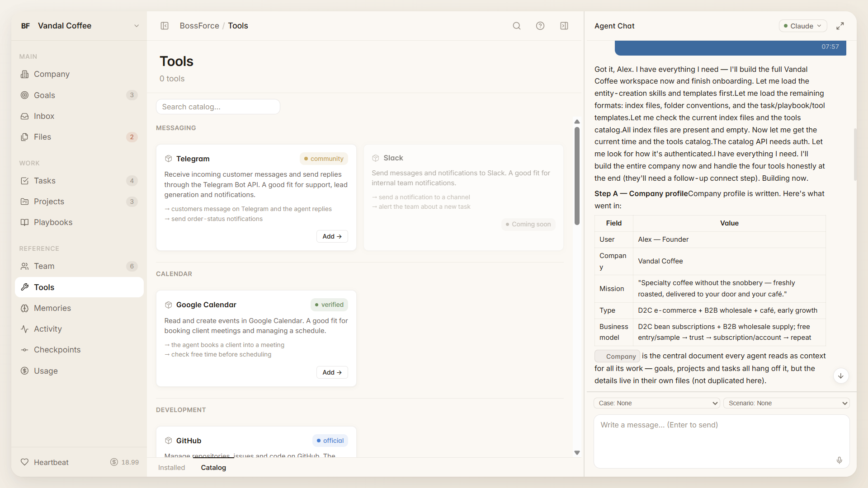
Task: Open the Case: None dropdown
Action: point(656,403)
